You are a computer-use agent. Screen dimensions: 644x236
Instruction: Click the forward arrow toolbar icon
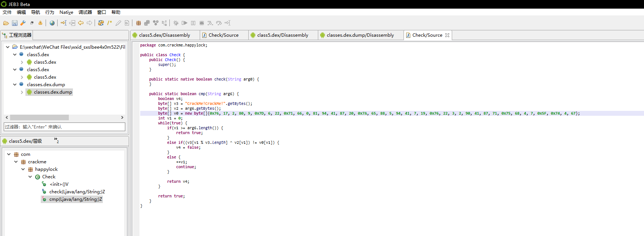click(89, 23)
